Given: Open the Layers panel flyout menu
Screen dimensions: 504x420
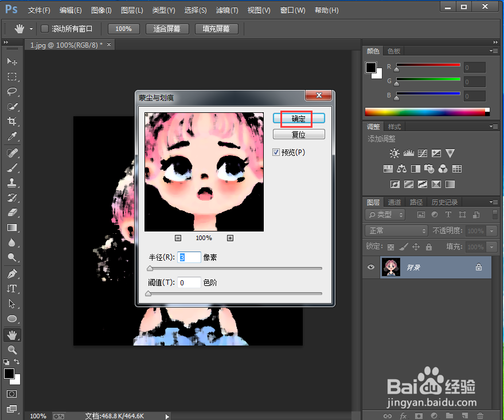Looking at the screenshot, I should click(x=494, y=202).
